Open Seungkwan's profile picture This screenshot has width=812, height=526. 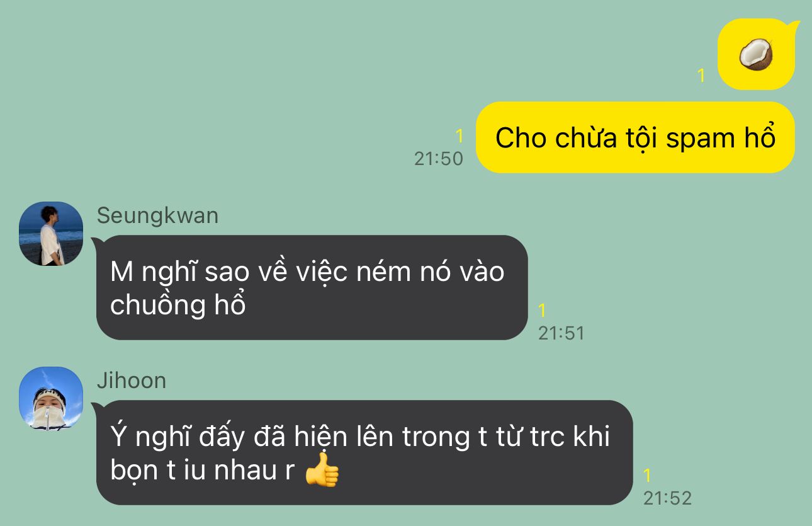coord(51,233)
